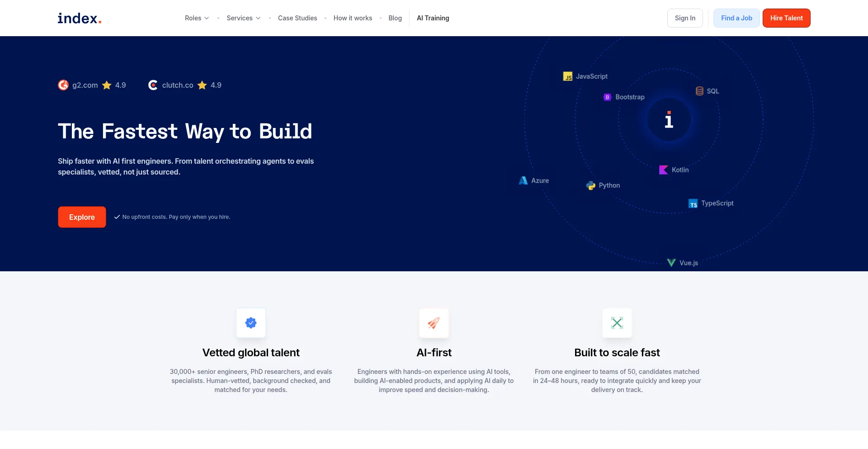Click the Bootstrap label

[x=630, y=97]
